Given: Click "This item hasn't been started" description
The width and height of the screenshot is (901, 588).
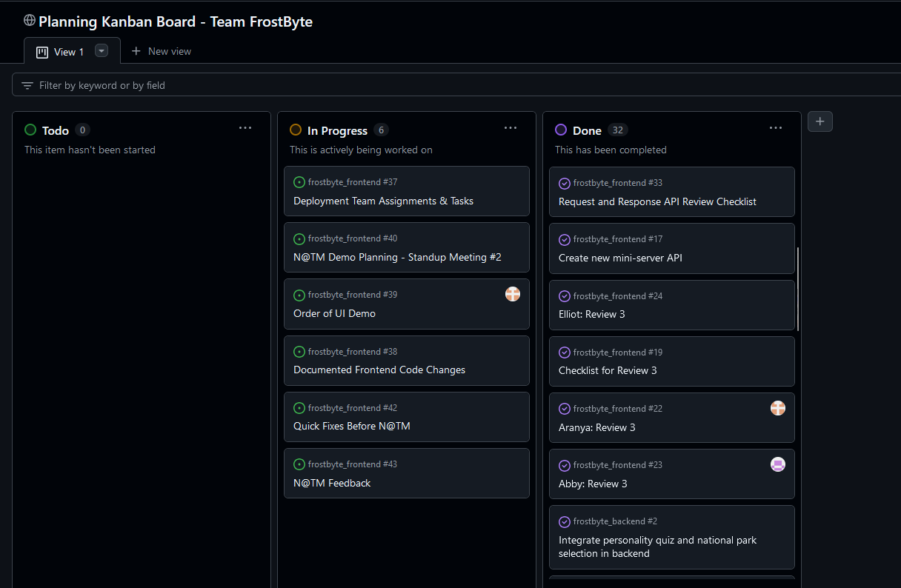Looking at the screenshot, I should (x=90, y=150).
